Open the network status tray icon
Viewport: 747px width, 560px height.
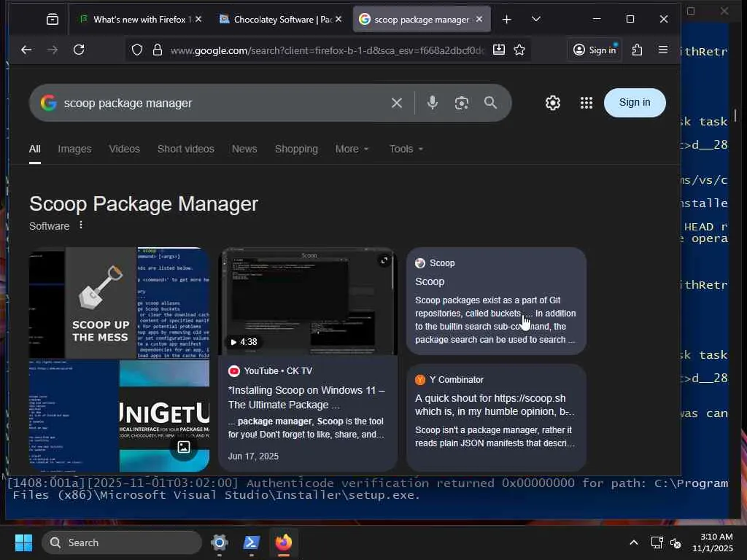(x=657, y=542)
